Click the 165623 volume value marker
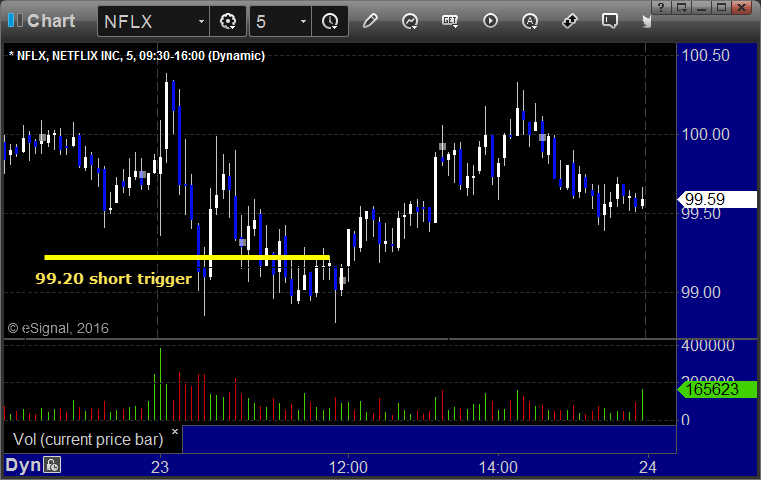This screenshot has width=761, height=480. pyautogui.click(x=717, y=389)
